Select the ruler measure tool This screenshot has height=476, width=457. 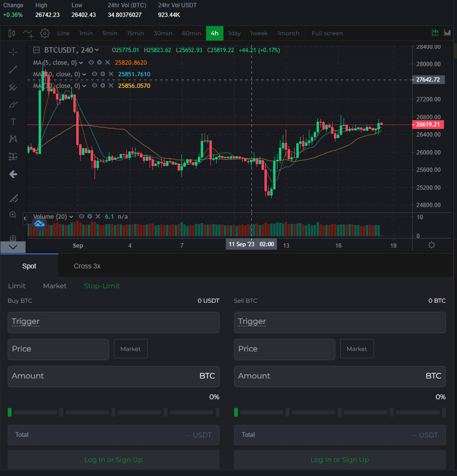point(14,198)
